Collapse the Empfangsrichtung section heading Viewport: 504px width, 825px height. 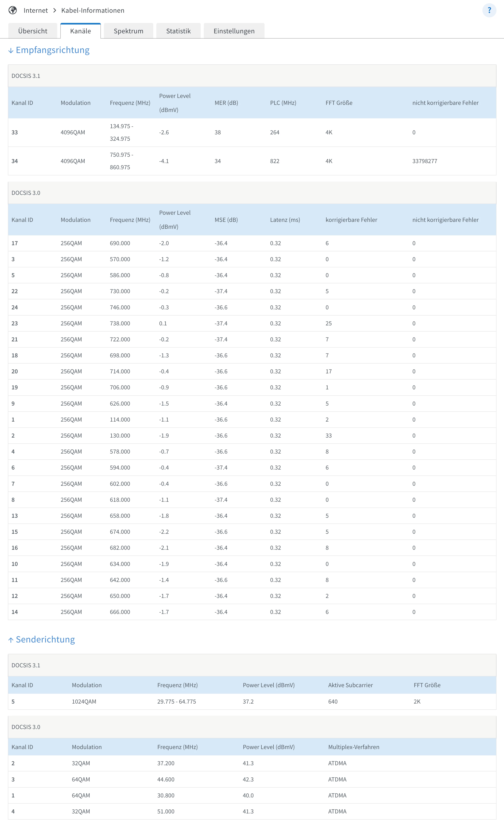53,50
